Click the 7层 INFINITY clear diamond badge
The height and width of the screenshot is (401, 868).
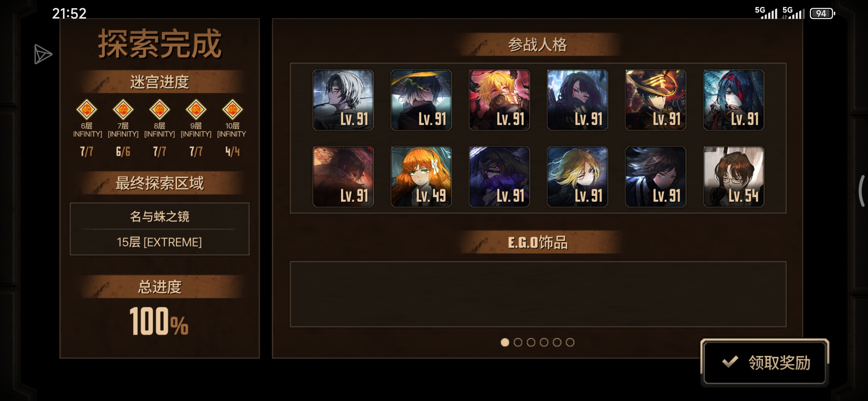(x=123, y=109)
